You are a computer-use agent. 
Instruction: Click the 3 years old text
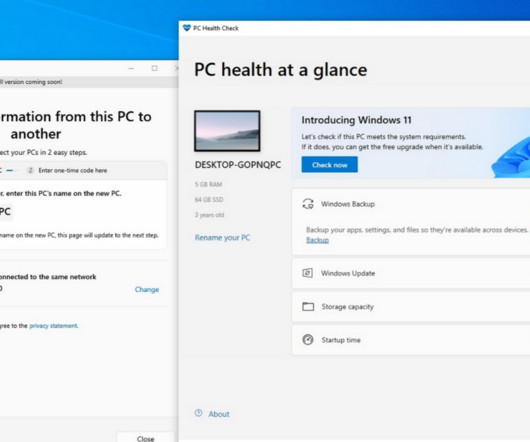209,215
